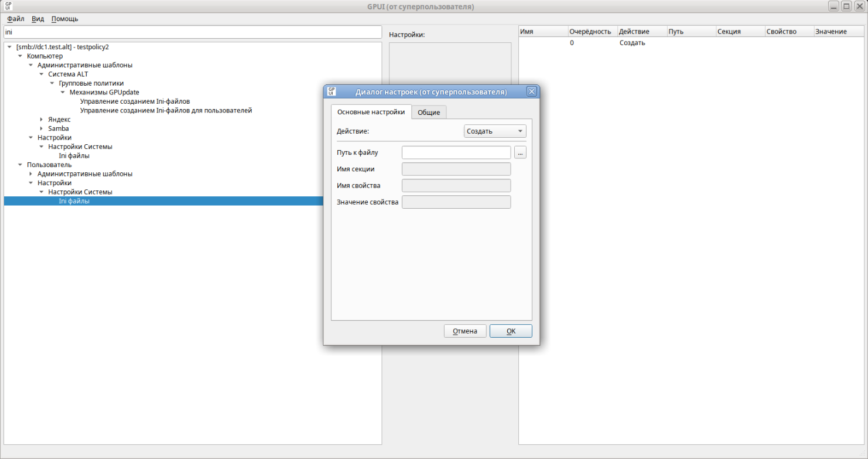Collapse the Система ALT node
The width and height of the screenshot is (868, 459).
(x=41, y=74)
